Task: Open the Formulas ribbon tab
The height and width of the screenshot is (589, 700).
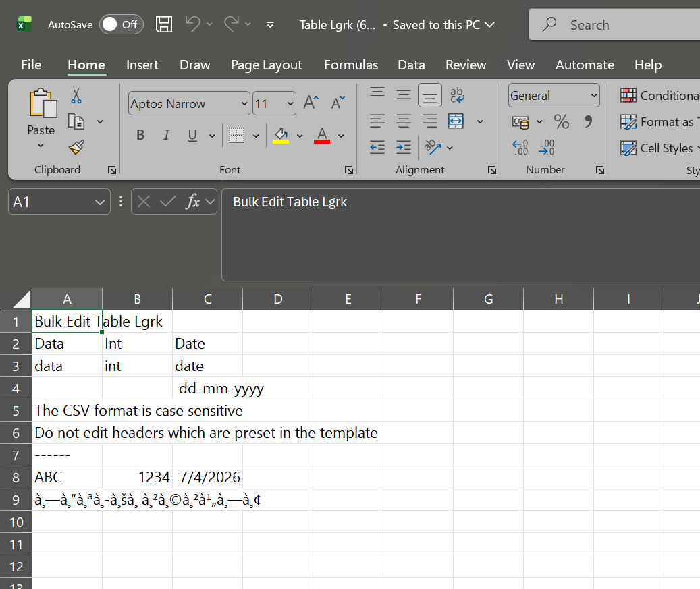Action: (x=350, y=65)
